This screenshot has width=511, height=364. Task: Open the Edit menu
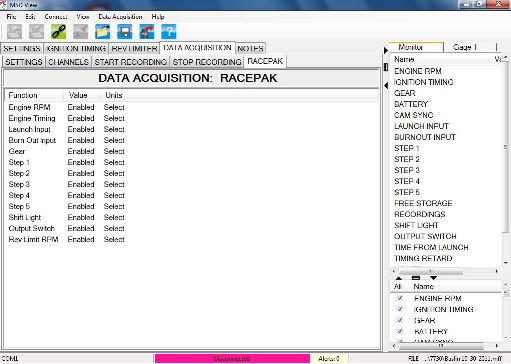pos(30,17)
